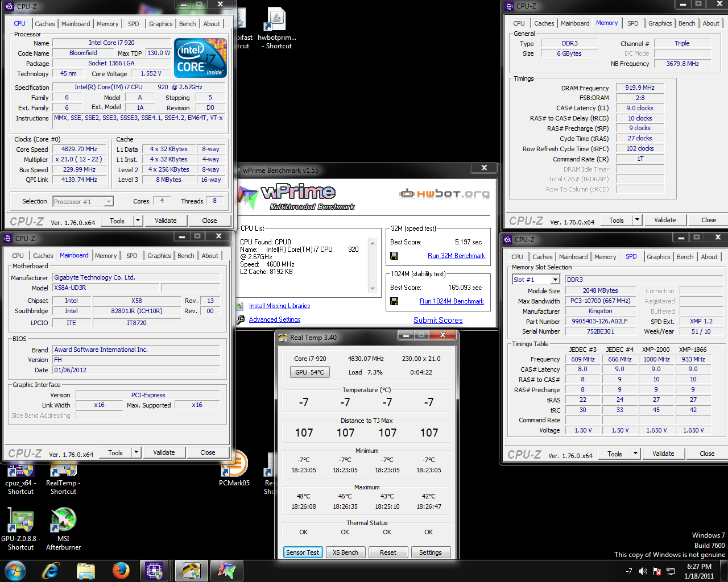Click Validate in CPU-Z Mainboard window
The width and height of the screenshot is (728, 582).
tap(164, 452)
